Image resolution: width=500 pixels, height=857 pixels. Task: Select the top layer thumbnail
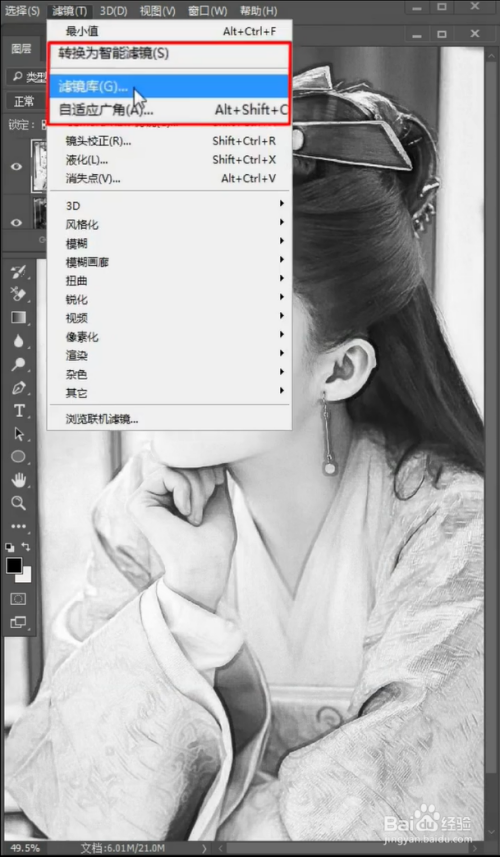click(39, 166)
